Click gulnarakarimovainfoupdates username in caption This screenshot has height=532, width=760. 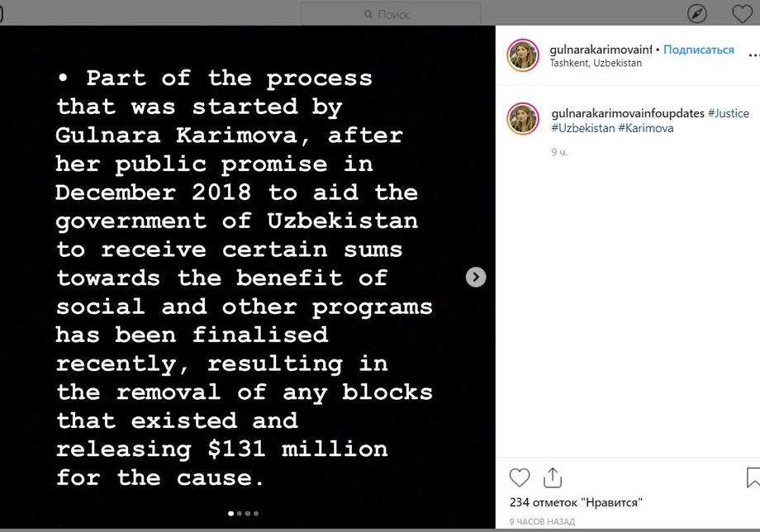[x=628, y=113]
